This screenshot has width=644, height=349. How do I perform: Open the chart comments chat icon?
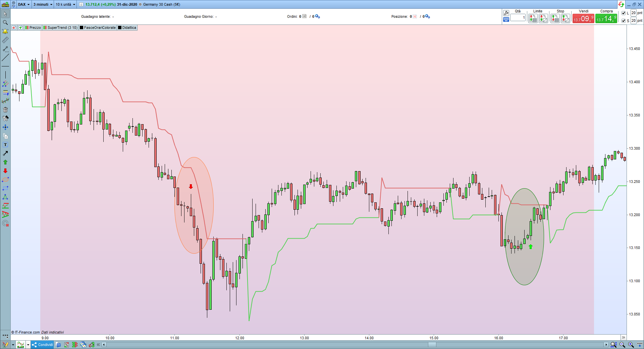pyautogui.click(x=58, y=345)
